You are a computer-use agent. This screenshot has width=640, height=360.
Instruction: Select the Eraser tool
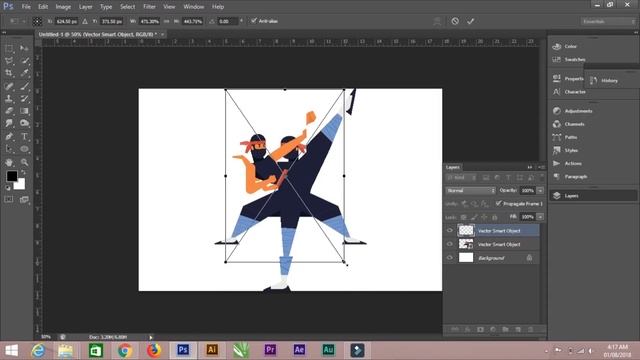coord(9,111)
